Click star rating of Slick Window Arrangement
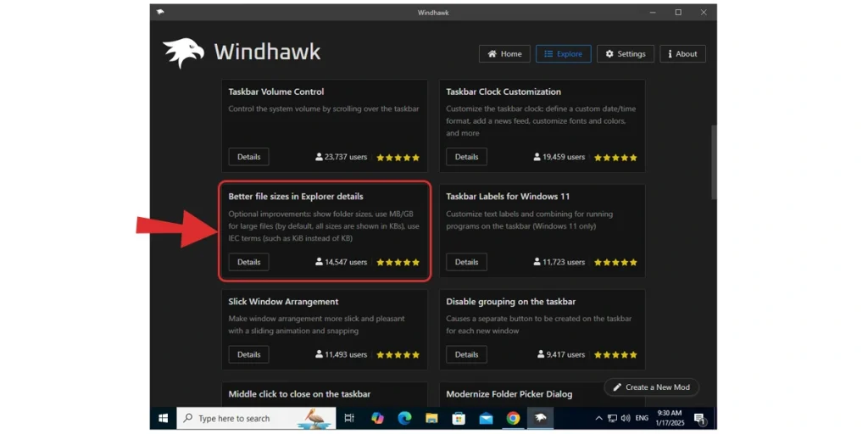 [x=398, y=355]
